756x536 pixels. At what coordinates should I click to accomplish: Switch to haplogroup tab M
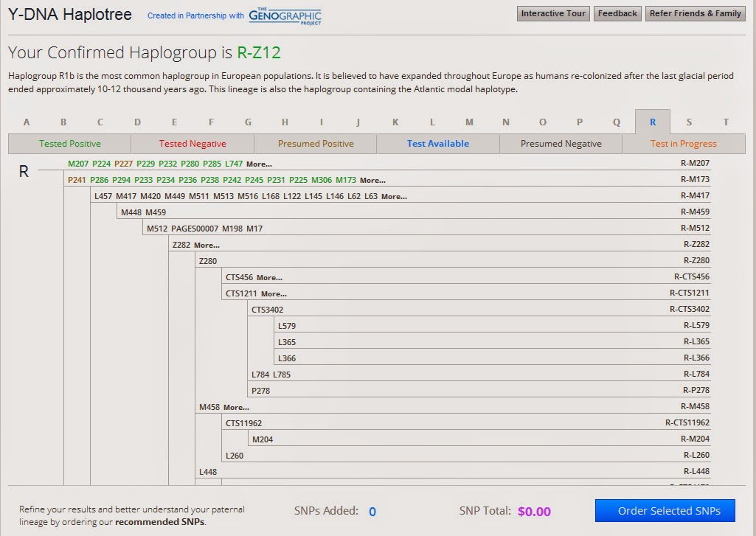click(469, 122)
